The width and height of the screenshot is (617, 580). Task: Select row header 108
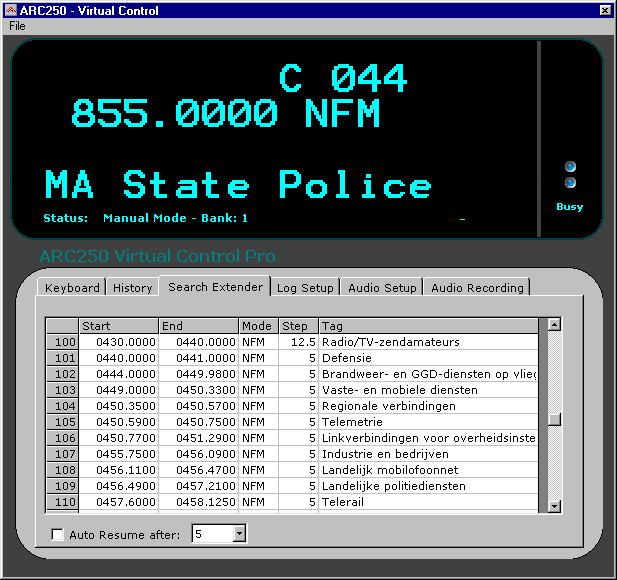click(63, 470)
